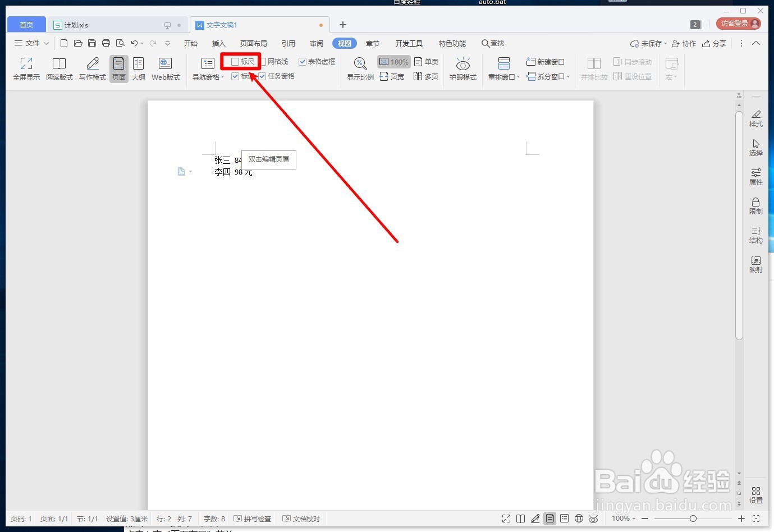
Task: Open the References (引用) tab
Action: tap(288, 43)
